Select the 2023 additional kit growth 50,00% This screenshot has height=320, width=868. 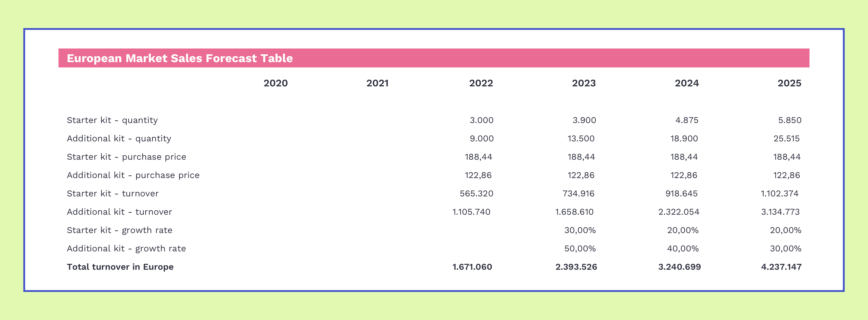580,248
